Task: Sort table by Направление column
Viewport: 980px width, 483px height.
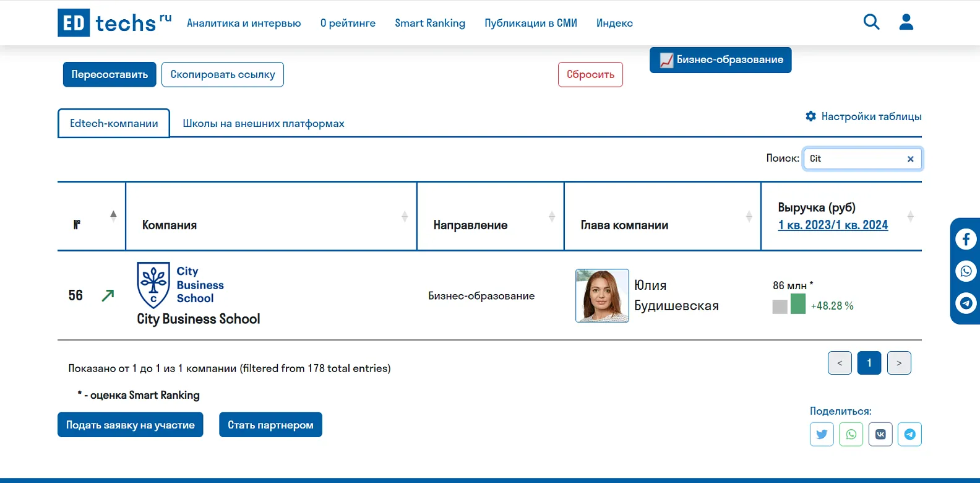Action: [x=552, y=216]
